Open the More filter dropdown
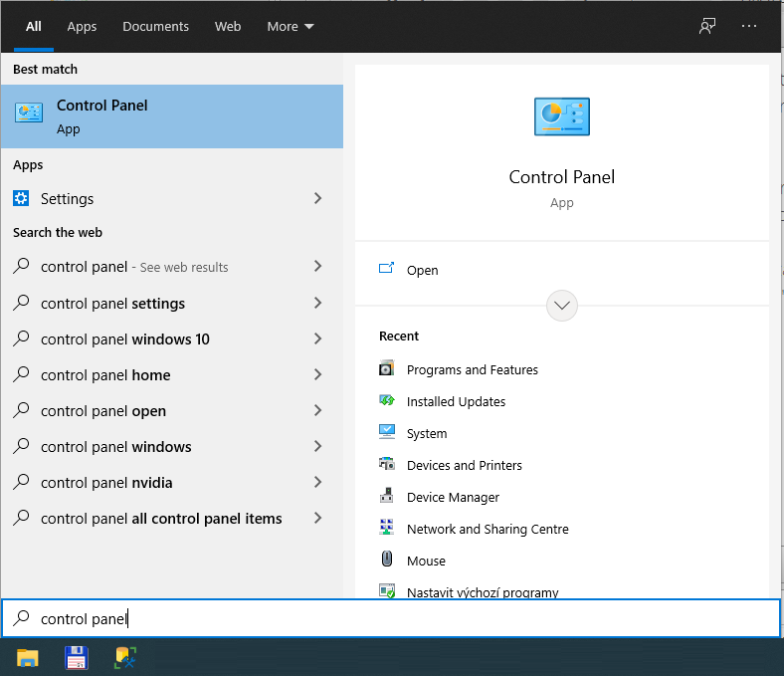This screenshot has height=676, width=784. pyautogui.click(x=290, y=27)
